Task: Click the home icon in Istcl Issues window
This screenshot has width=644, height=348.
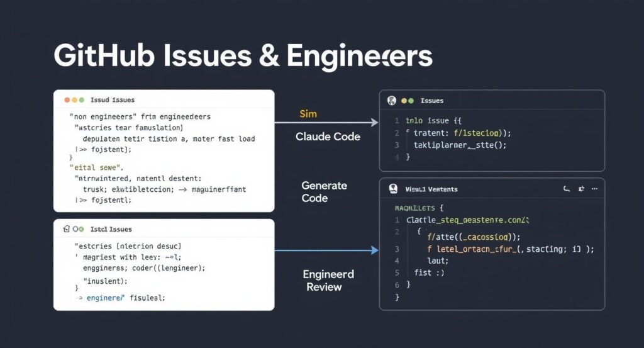Action: click(x=67, y=229)
